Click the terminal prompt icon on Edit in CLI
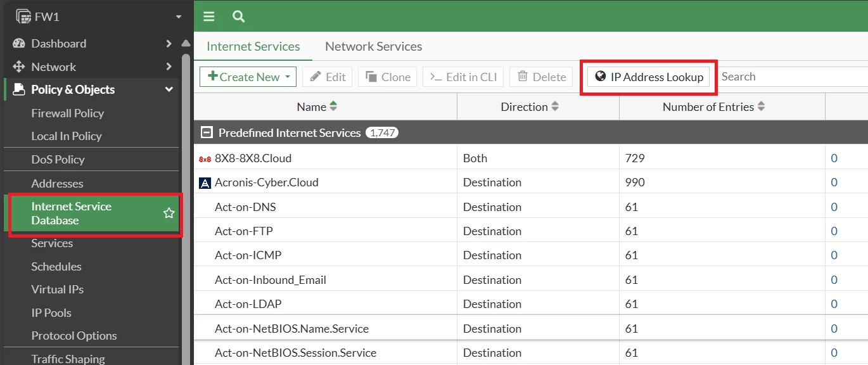This screenshot has height=365, width=868. pos(436,77)
